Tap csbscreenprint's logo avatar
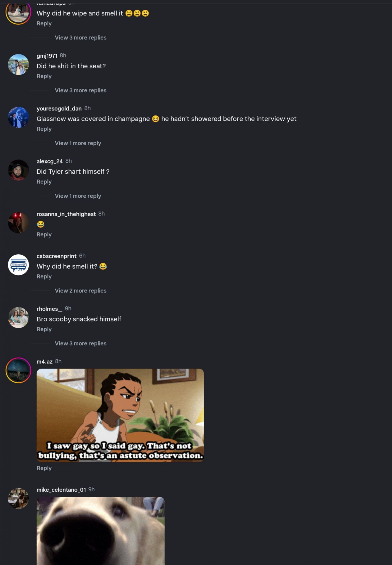Screen dimensions: 392x565 pyautogui.click(x=18, y=265)
